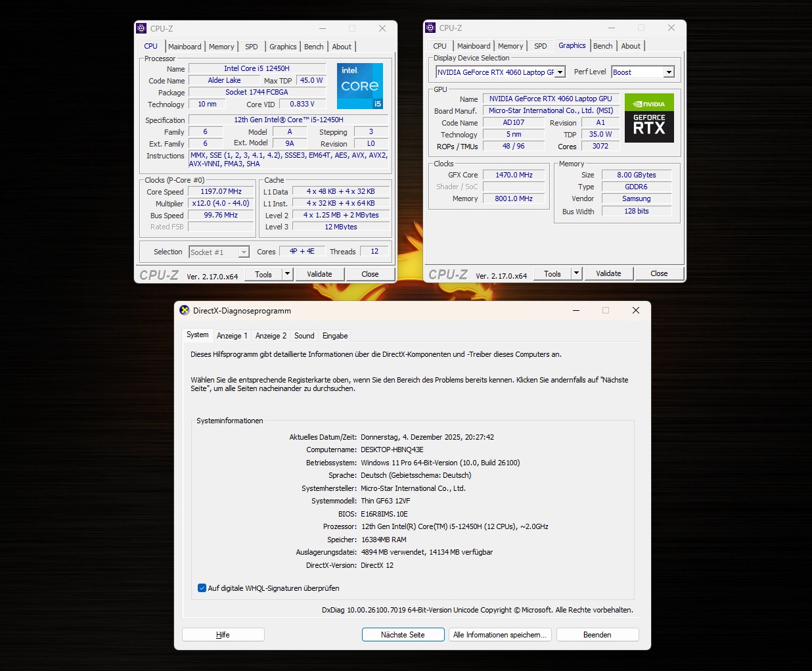Screen dimensions: 812x671
Task: Click the Validate button in left CPU-Z
Action: coord(320,274)
